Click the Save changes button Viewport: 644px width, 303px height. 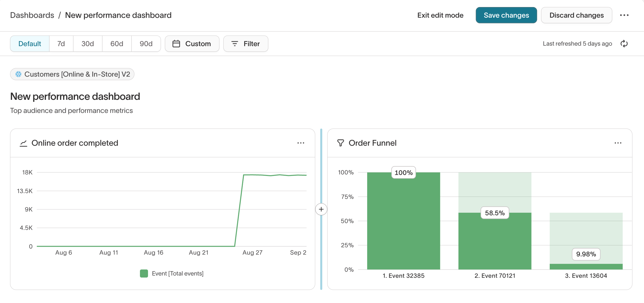pyautogui.click(x=506, y=15)
